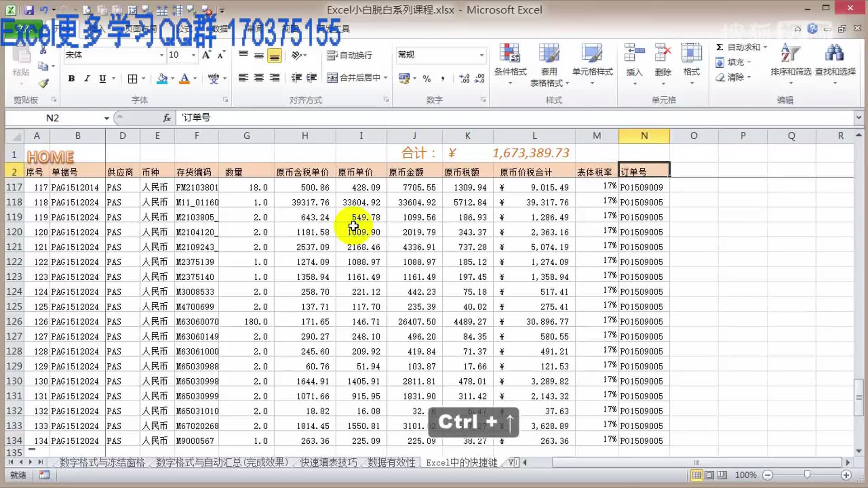Increase font size with large A
Image resolution: width=868 pixels, height=488 pixels.
click(x=206, y=55)
